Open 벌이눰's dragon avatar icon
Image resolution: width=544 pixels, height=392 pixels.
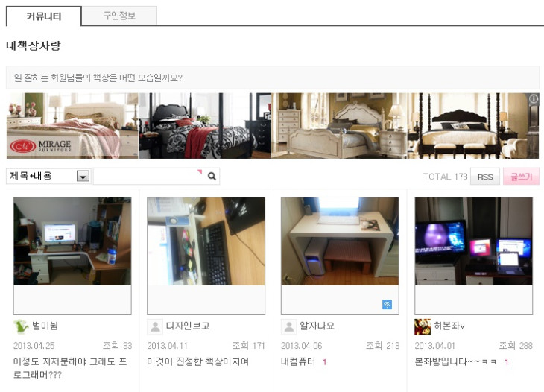22,326
